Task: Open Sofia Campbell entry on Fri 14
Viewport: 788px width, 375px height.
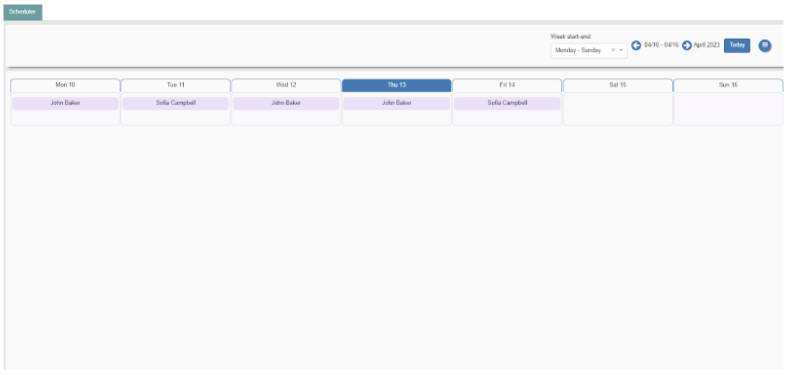Action: click(x=507, y=103)
